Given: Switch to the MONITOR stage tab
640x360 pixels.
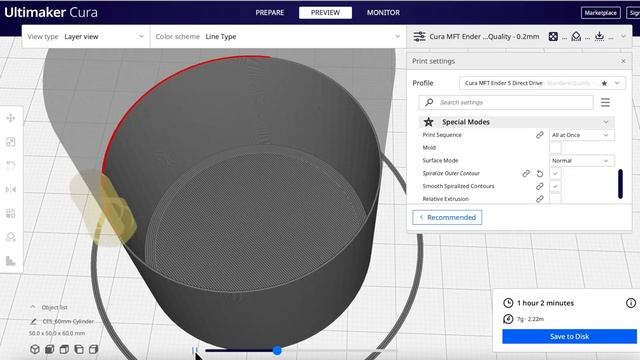Looking at the screenshot, I should 383,13.
